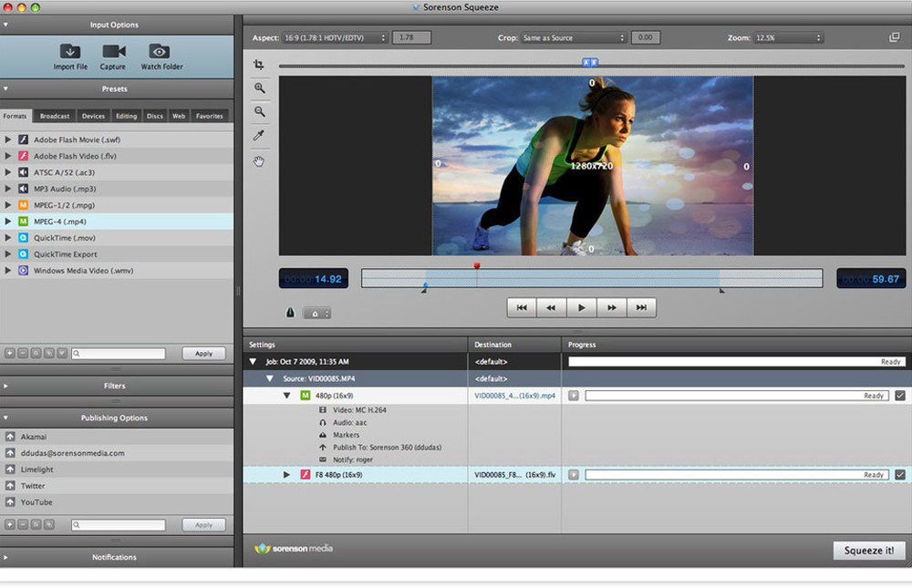The height and width of the screenshot is (588, 912).
Task: Jump to the start of the video
Action: coord(522,307)
